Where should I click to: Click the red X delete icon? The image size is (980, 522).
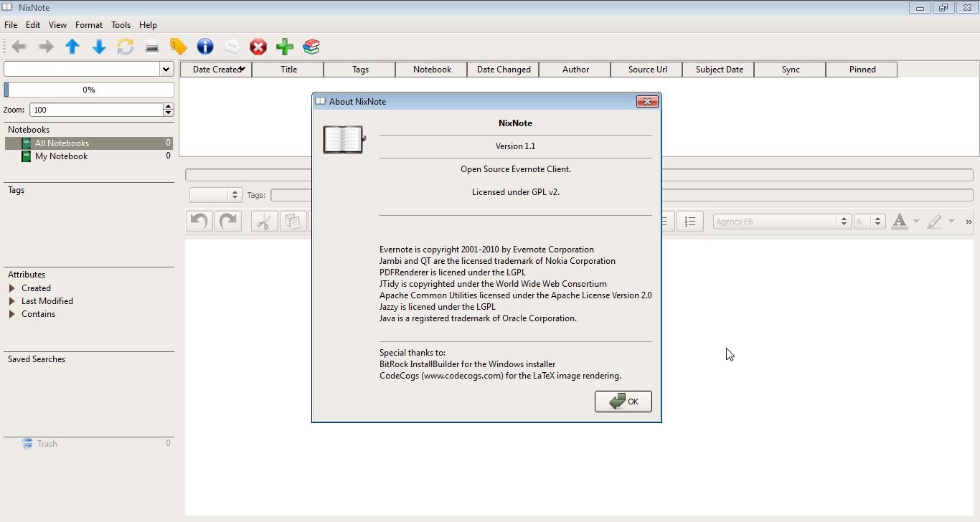[258, 47]
